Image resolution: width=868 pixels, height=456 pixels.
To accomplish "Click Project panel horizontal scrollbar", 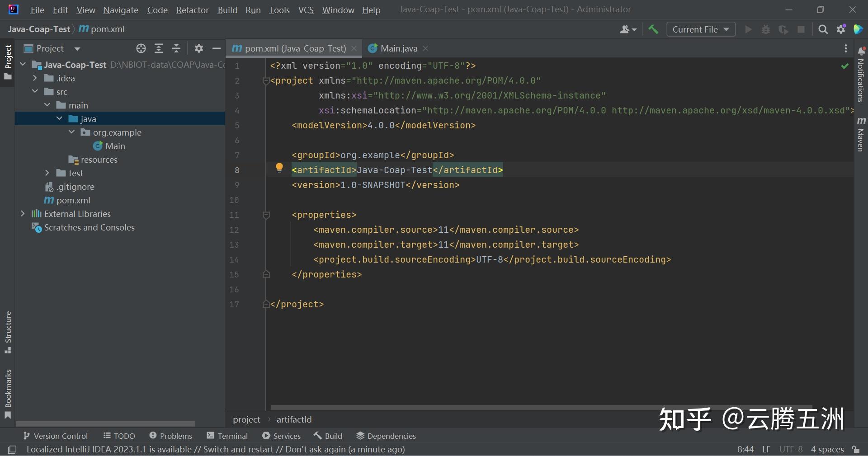I will 105,424.
